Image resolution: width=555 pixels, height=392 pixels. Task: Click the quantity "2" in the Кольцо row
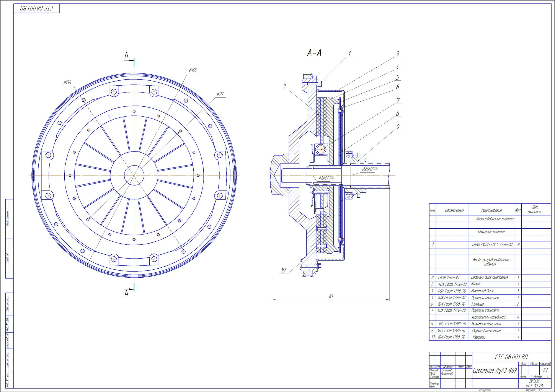click(x=518, y=304)
